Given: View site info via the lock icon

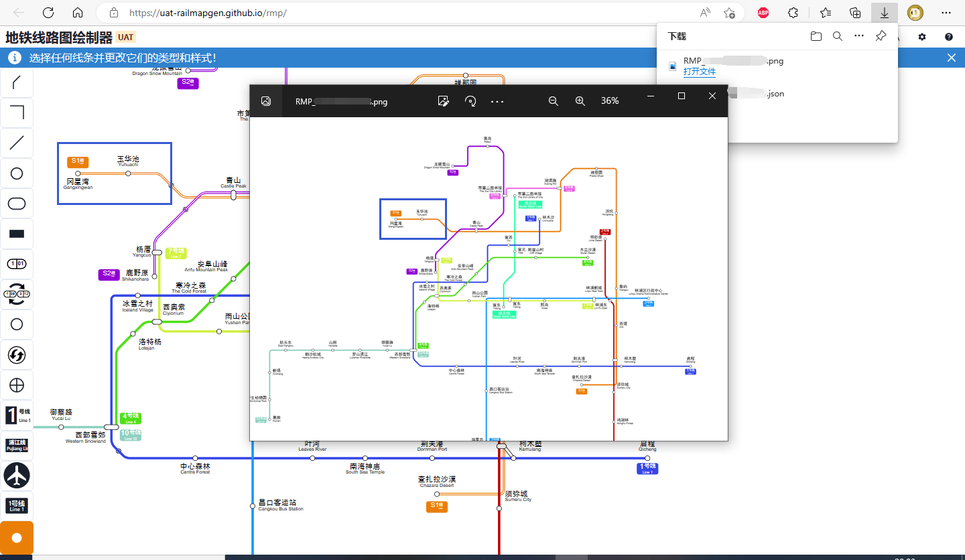Looking at the screenshot, I should [x=114, y=13].
